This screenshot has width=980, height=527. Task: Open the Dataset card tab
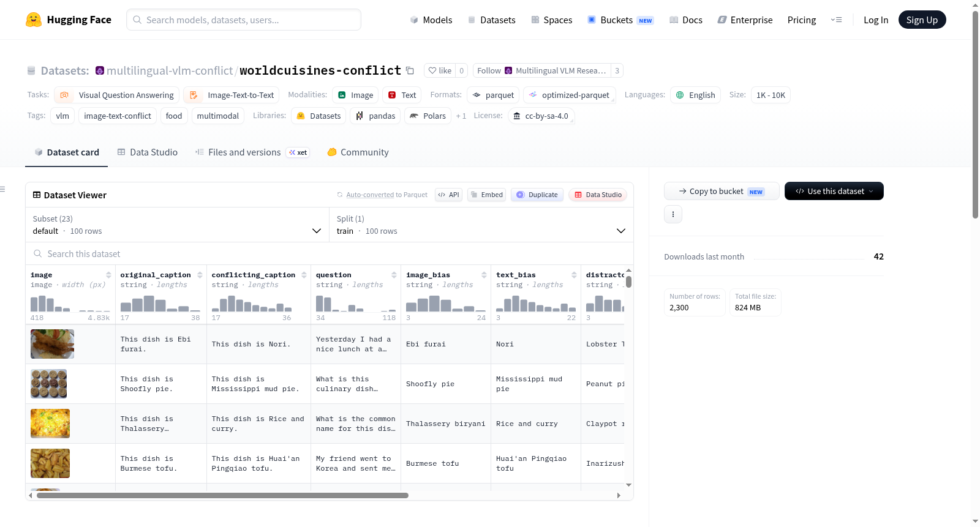pyautogui.click(x=66, y=152)
